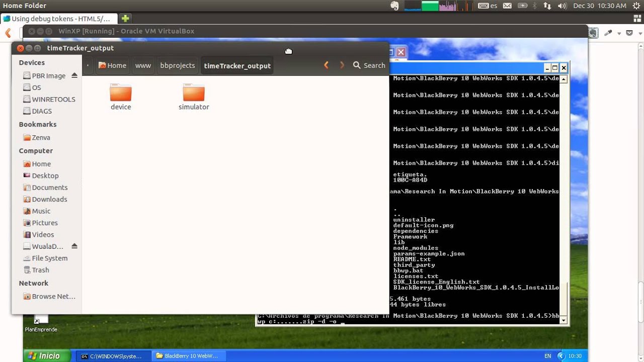The height and width of the screenshot is (362, 644).
Task: Switch to BlackBerry 10 WebWorks taskbar item
Action: tap(188, 356)
